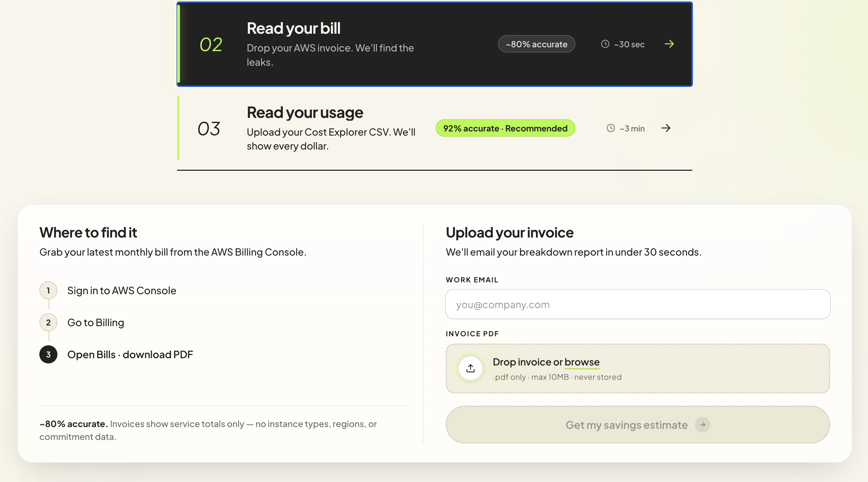The image size is (868, 482).
Task: Click the 92% accurate · Recommended badge
Action: click(x=505, y=128)
